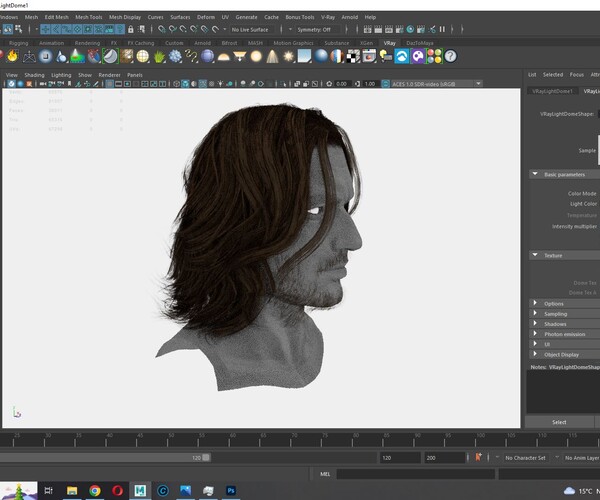Click the V-Ray spotlight cone shelf icon

point(272,57)
